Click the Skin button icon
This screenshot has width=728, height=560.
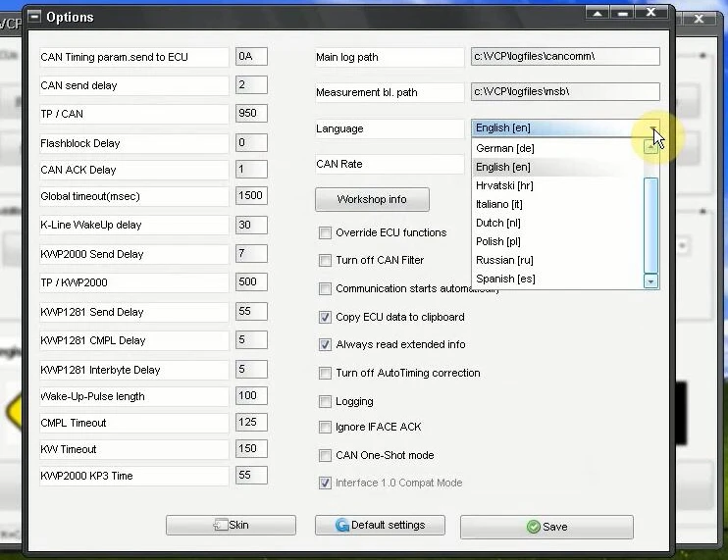pyautogui.click(x=220, y=525)
